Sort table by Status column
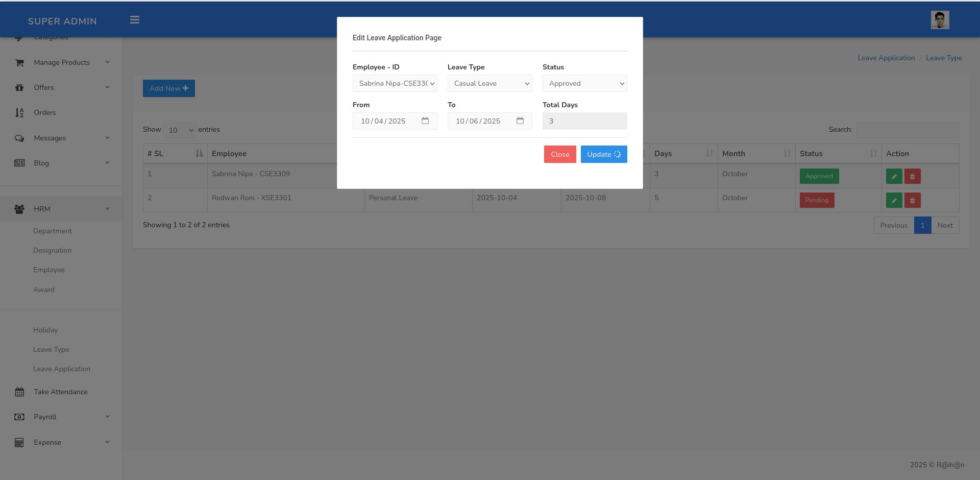980x480 pixels. point(838,154)
